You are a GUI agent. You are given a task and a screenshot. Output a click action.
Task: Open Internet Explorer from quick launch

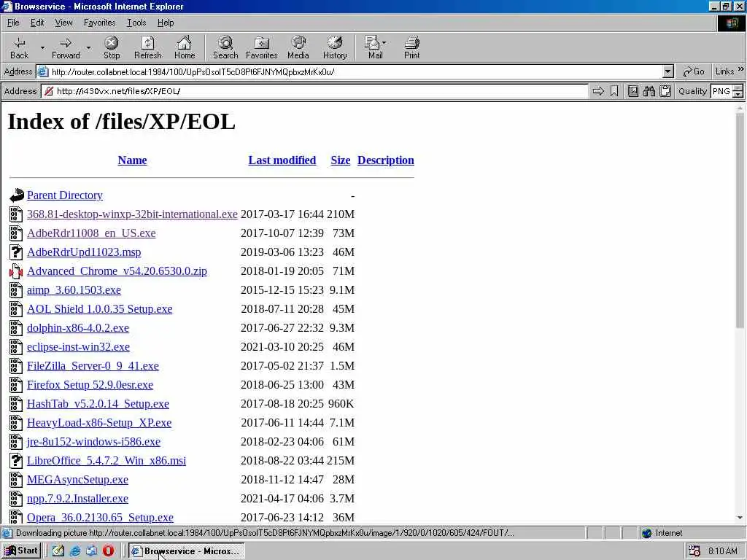pyautogui.click(x=75, y=551)
